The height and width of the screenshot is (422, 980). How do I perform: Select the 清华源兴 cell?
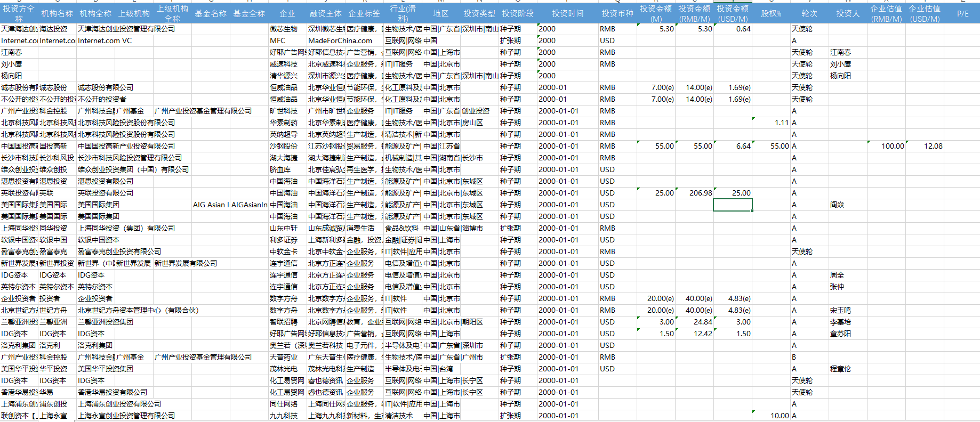(287, 76)
